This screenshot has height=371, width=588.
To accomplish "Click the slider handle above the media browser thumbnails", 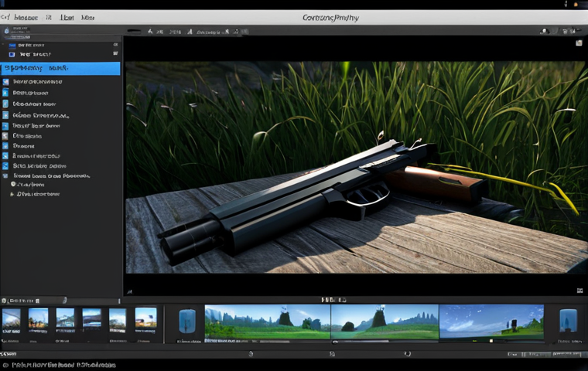I will point(64,300).
